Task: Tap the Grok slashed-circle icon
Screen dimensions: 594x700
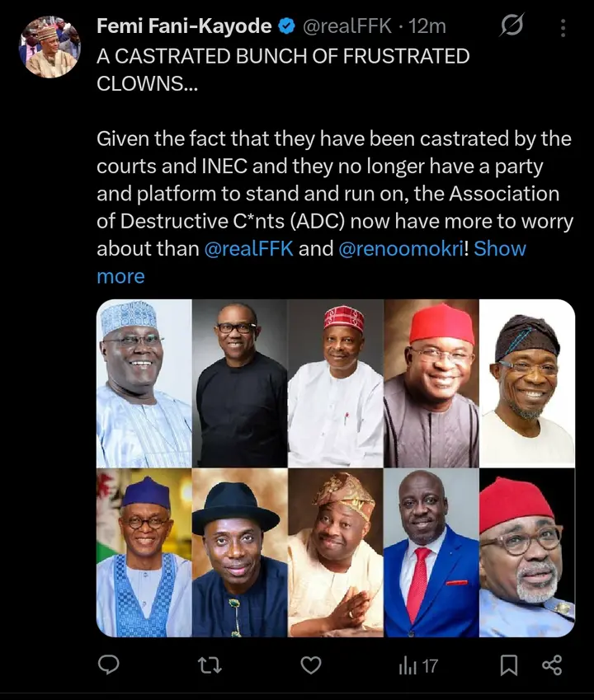Action: coord(511,27)
